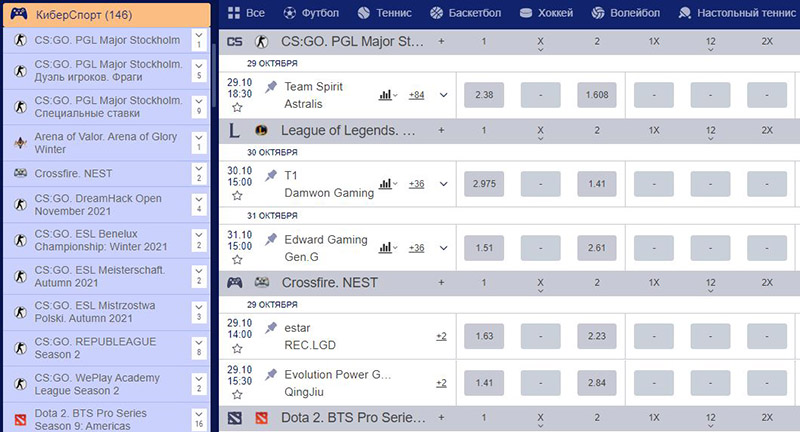The width and height of the screenshot is (800, 432).
Task: Pin the T1 vs Damwon Gaming match
Action: 271,175
